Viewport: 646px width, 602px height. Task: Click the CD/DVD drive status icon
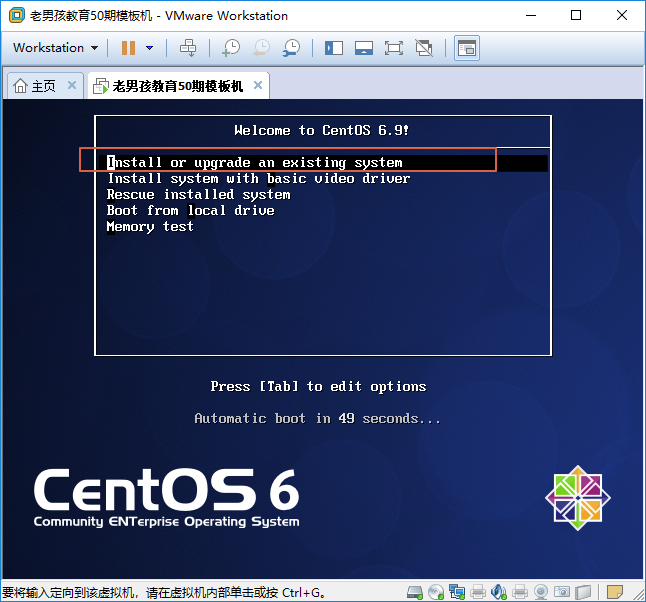436,592
